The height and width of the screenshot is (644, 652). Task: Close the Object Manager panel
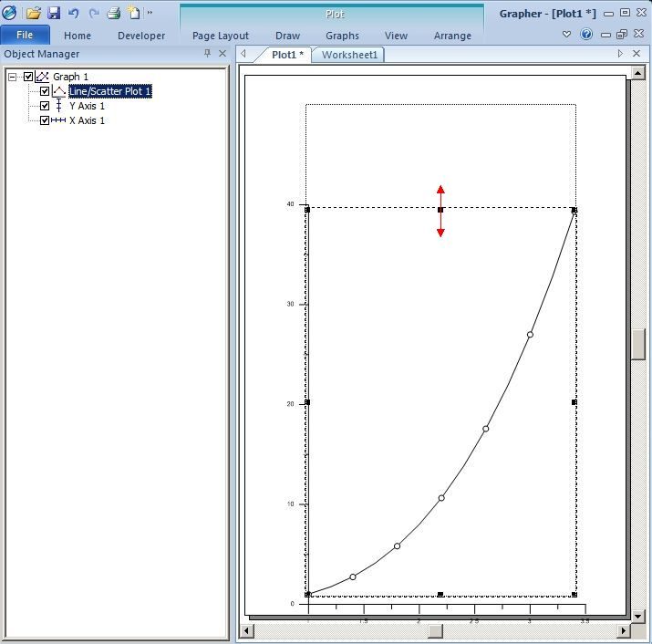(x=223, y=53)
